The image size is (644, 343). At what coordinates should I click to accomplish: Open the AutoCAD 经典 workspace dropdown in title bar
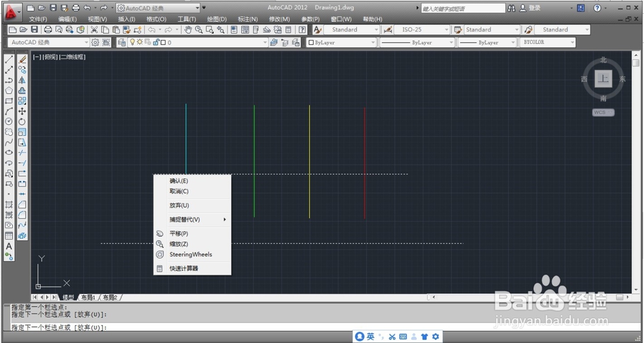[158, 8]
